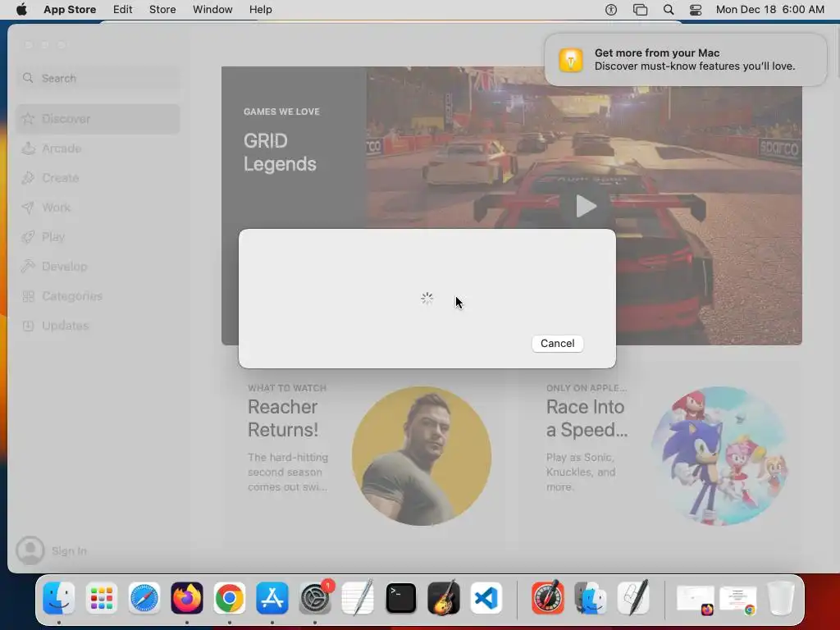Select Arcade in the sidebar

98,148
